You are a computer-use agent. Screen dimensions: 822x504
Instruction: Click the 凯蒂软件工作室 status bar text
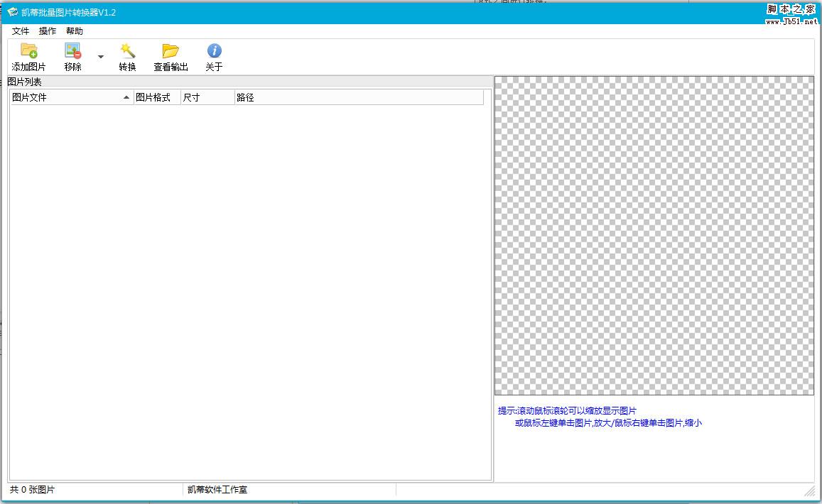(x=217, y=490)
